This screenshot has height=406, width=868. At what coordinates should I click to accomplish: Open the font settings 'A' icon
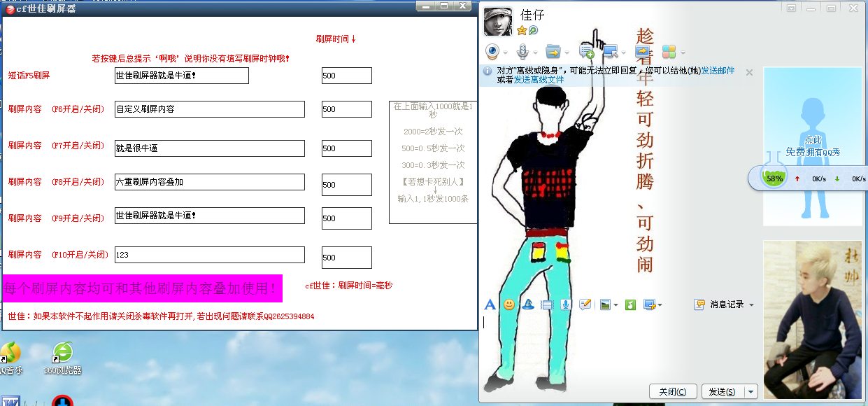pos(490,304)
